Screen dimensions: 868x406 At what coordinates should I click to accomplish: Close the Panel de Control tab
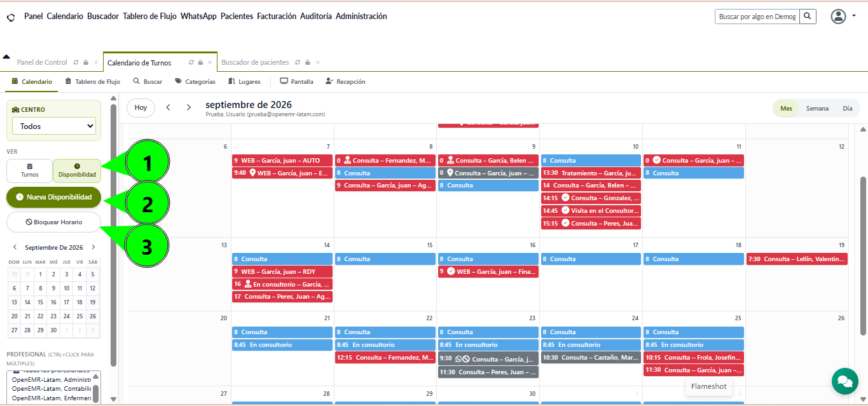[96, 63]
